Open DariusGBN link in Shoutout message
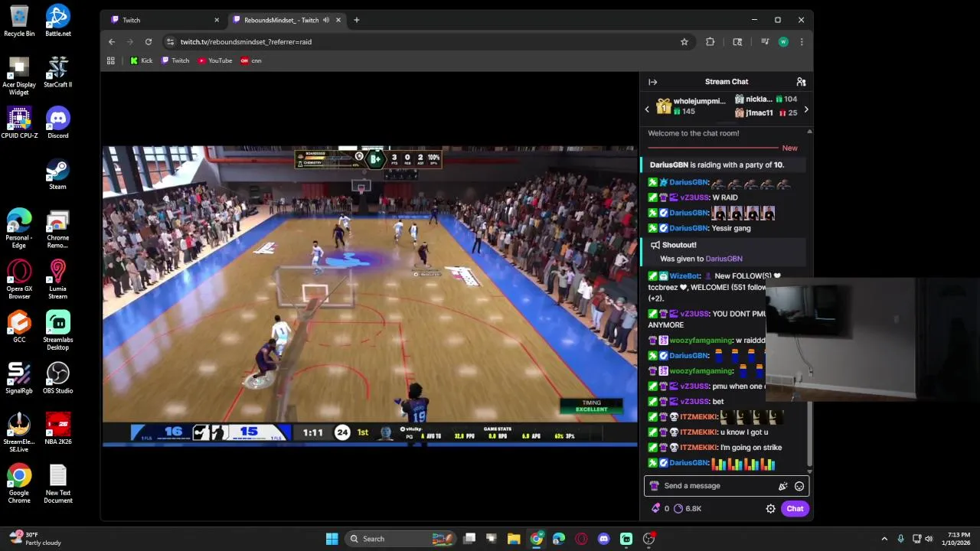 724,259
